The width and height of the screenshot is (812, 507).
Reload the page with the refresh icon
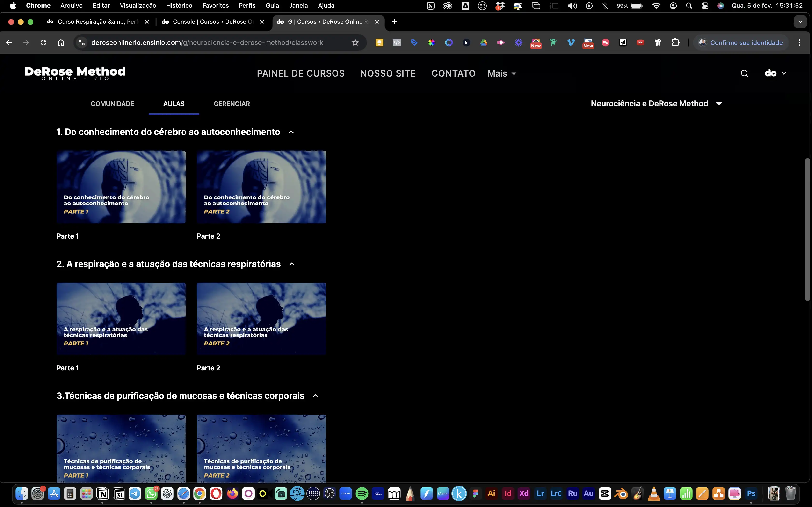click(43, 42)
